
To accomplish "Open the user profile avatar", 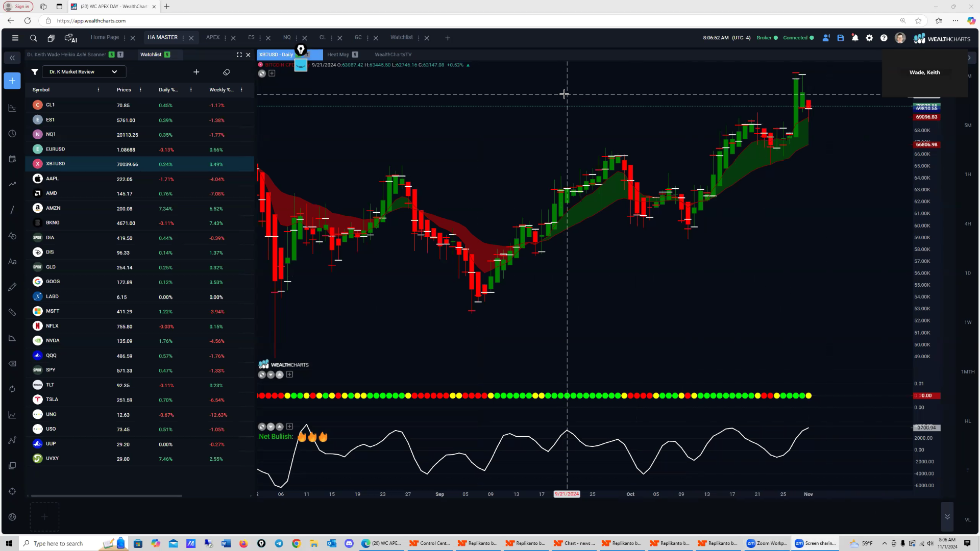I will (900, 38).
